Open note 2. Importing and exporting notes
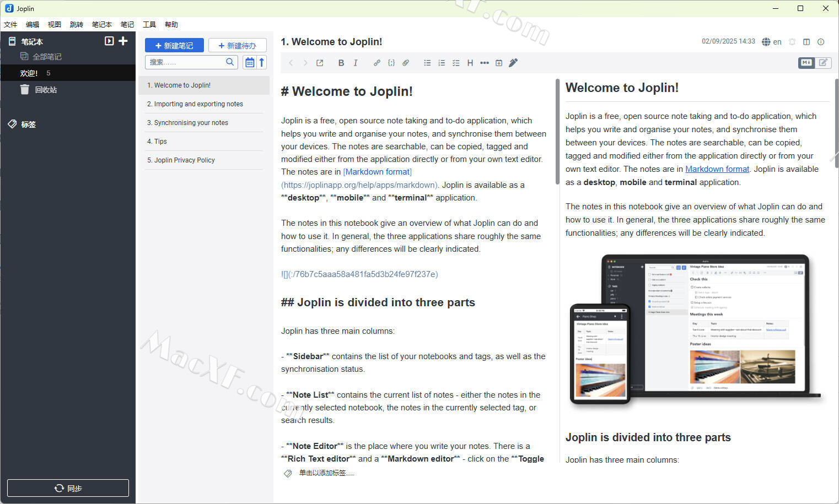This screenshot has width=839, height=504. click(204, 104)
